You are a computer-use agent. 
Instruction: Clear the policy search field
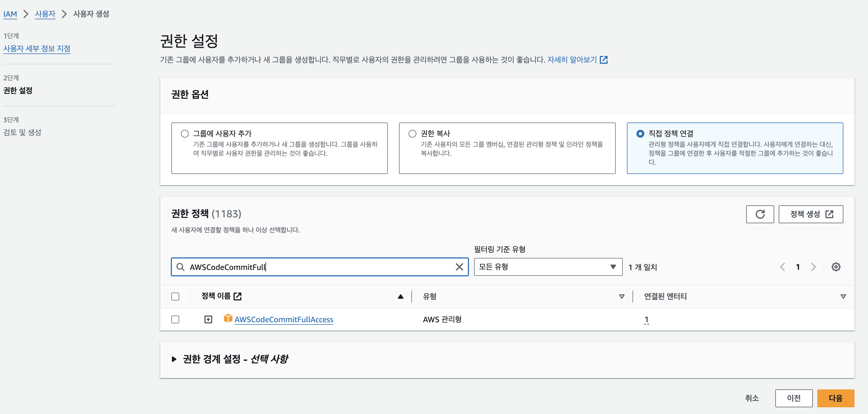pyautogui.click(x=459, y=267)
